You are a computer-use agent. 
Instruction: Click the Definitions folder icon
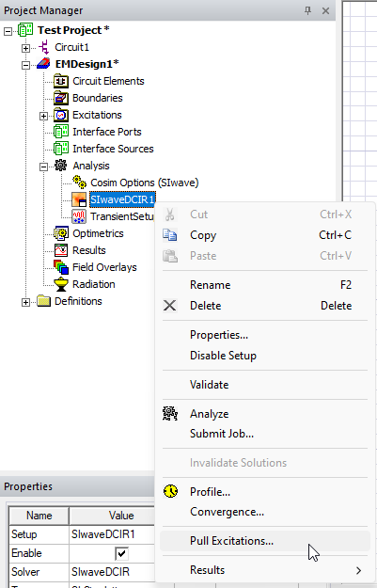44,301
